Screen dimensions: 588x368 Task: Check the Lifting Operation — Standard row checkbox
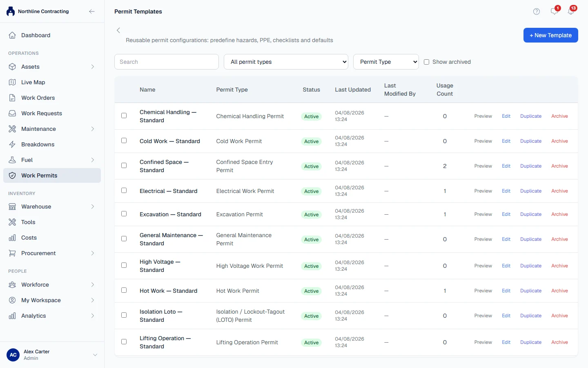(124, 342)
